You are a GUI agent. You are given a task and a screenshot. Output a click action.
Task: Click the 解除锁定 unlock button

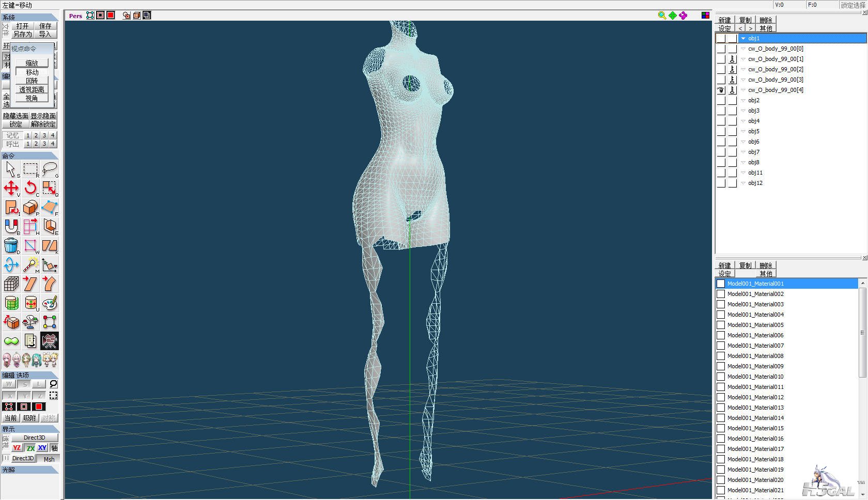[x=43, y=124]
